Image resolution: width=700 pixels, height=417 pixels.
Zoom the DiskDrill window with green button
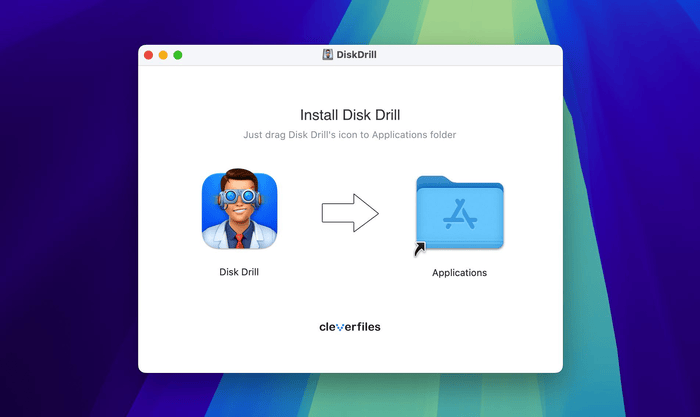(x=178, y=55)
